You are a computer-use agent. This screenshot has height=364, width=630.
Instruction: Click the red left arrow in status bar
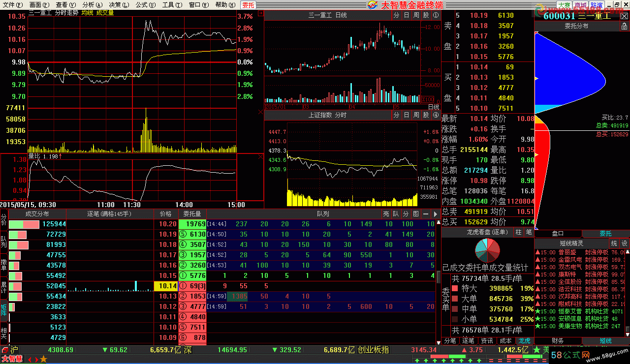[x=30, y=360]
